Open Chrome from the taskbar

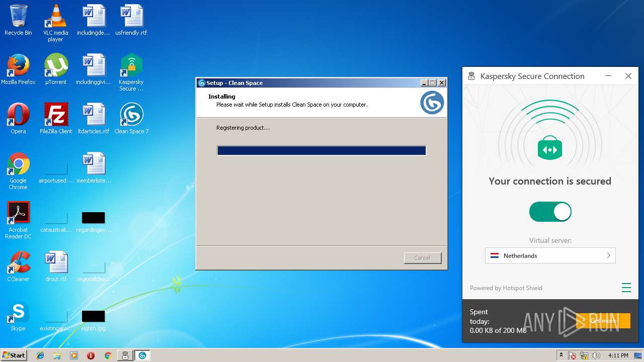108,355
